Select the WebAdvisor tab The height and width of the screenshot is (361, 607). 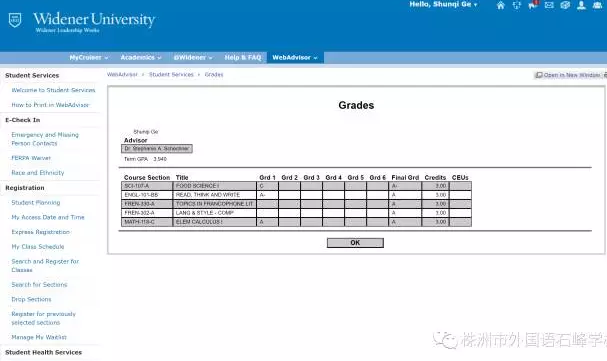coord(295,57)
